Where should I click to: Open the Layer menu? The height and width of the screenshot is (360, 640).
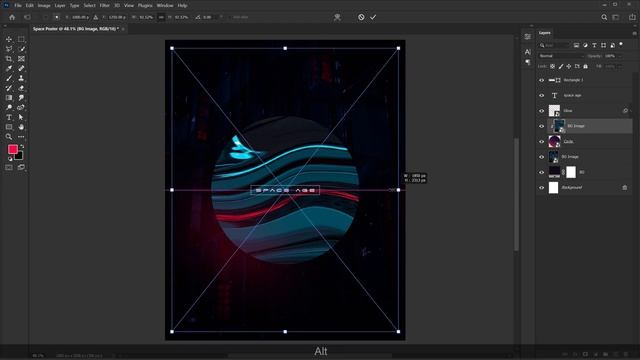pos(60,6)
